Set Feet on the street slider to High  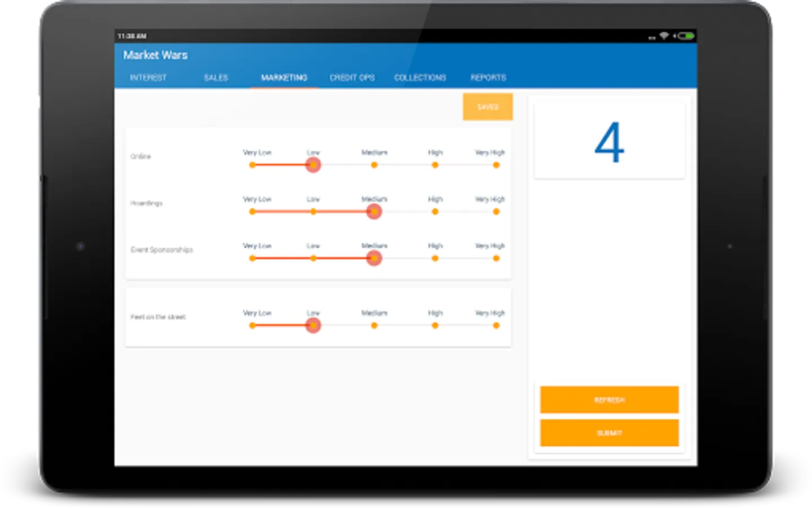coord(435,325)
